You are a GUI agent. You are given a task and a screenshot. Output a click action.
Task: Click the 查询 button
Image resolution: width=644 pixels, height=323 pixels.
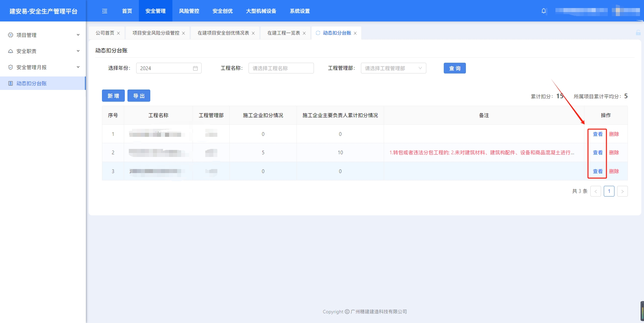point(454,68)
